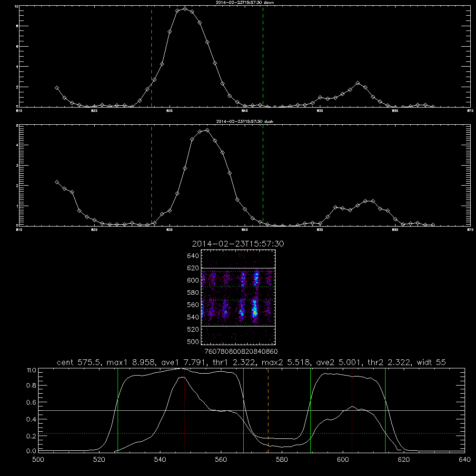This screenshot has width=476, height=476.
Task: Click the right green dashed line in the dawn plot
Action: pyautogui.click(x=263, y=56)
